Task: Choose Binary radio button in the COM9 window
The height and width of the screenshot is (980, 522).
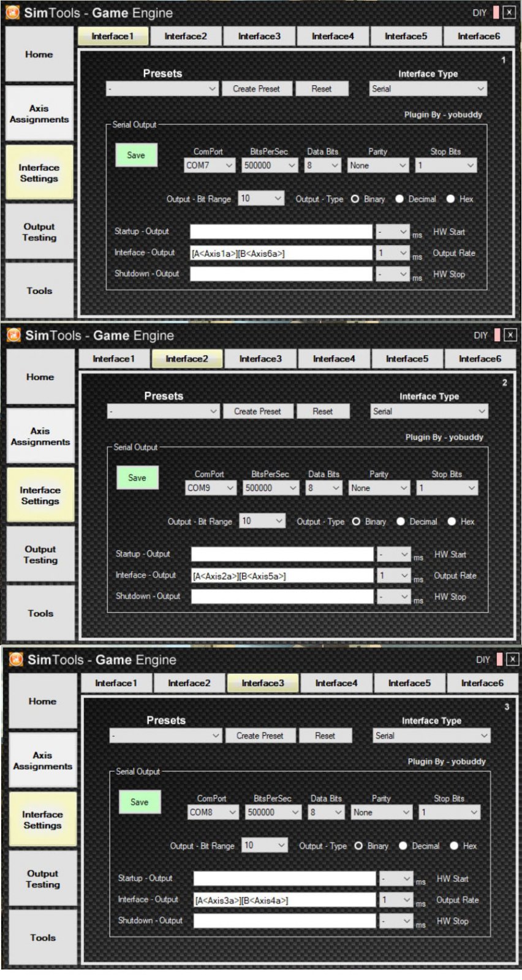Action: click(356, 522)
